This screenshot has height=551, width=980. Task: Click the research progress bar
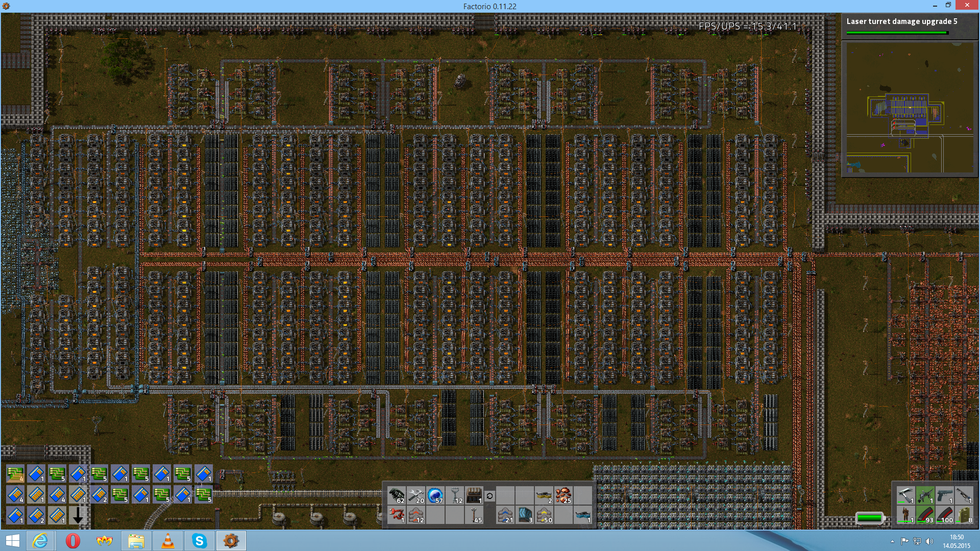click(x=897, y=33)
